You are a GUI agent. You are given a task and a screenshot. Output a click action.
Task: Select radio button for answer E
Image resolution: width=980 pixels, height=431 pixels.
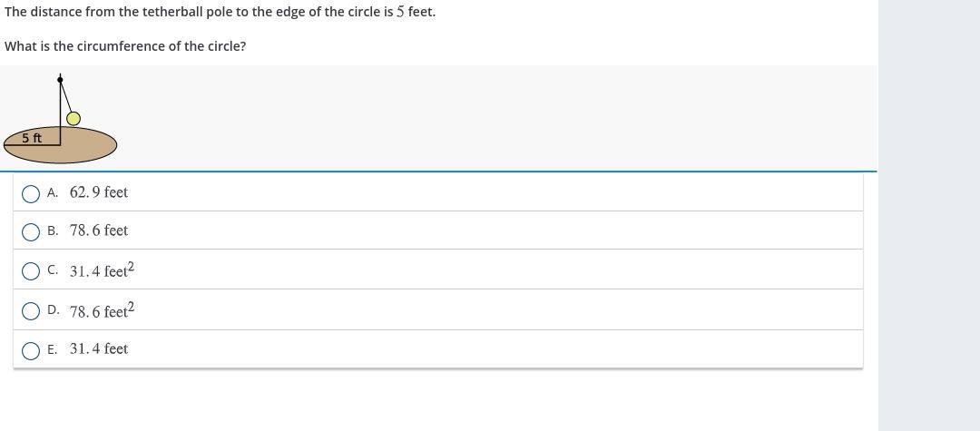[31, 350]
